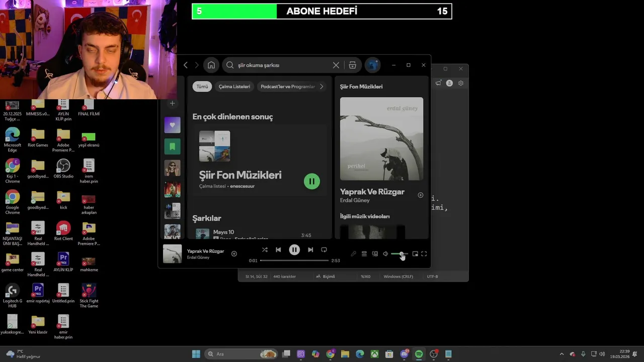
Task: Click the plus icon in the Spotify library sidebar
Action: click(x=172, y=103)
